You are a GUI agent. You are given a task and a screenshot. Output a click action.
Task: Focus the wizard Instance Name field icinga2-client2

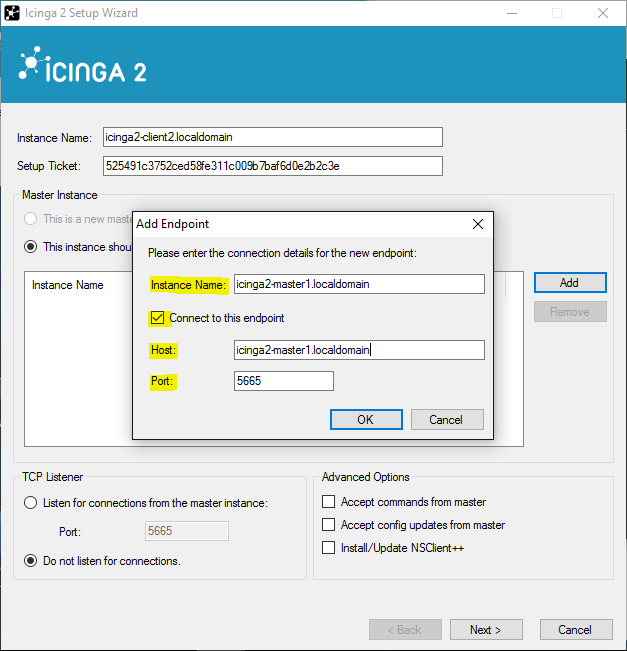(x=273, y=137)
